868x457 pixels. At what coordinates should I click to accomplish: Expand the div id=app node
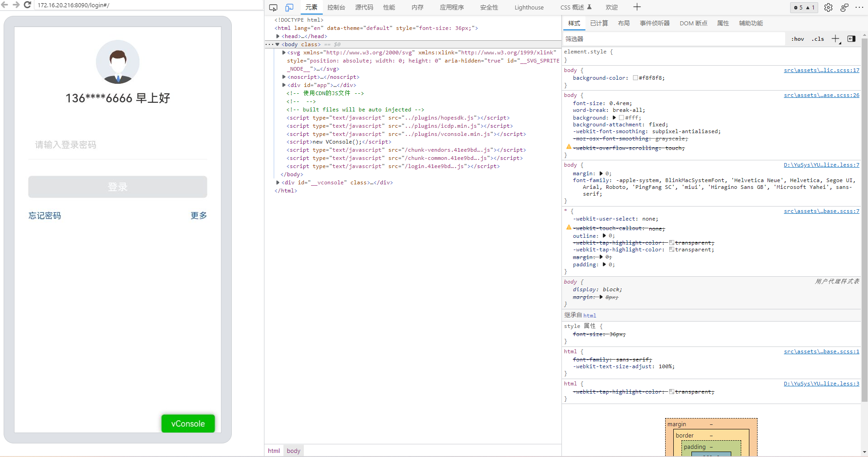point(283,85)
